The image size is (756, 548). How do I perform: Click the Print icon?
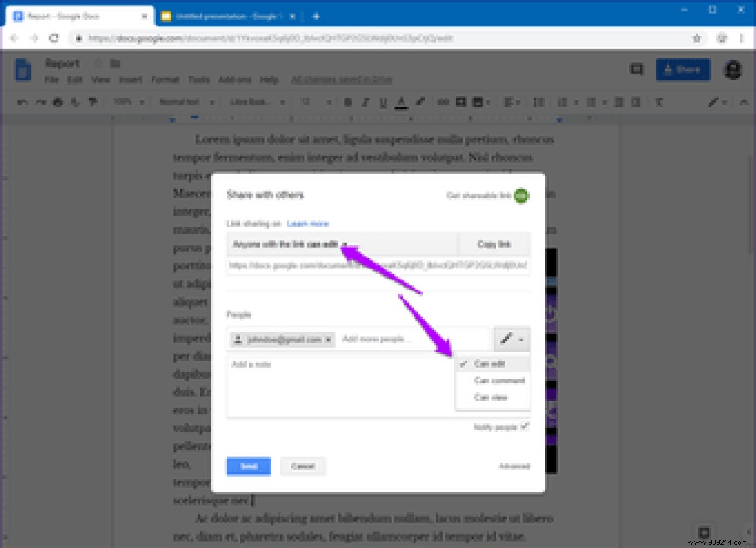click(57, 101)
